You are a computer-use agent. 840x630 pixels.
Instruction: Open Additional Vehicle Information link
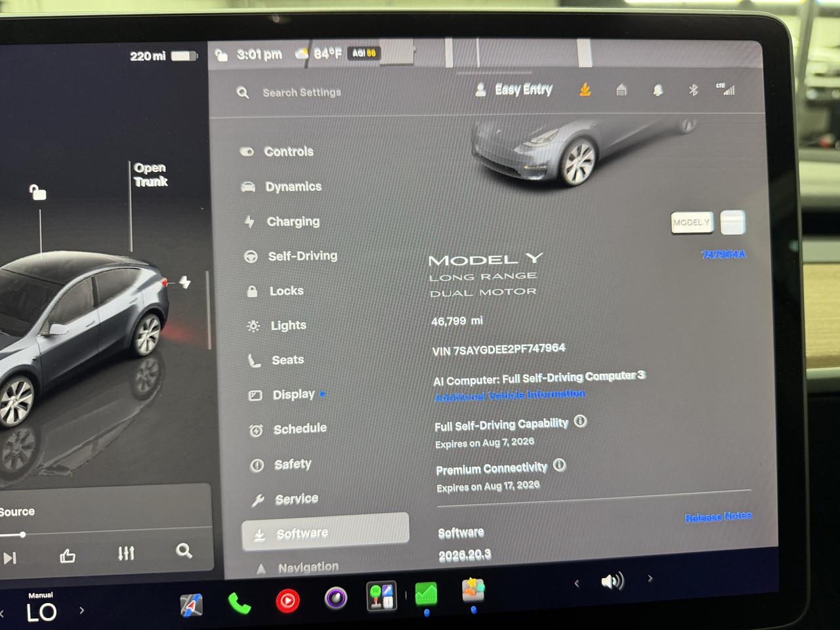pos(510,395)
